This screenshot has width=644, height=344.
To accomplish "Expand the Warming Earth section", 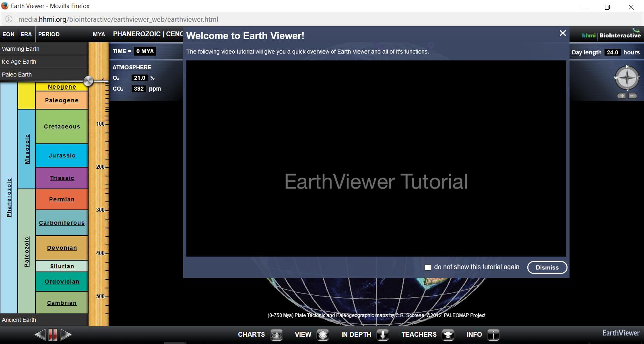I will (44, 49).
